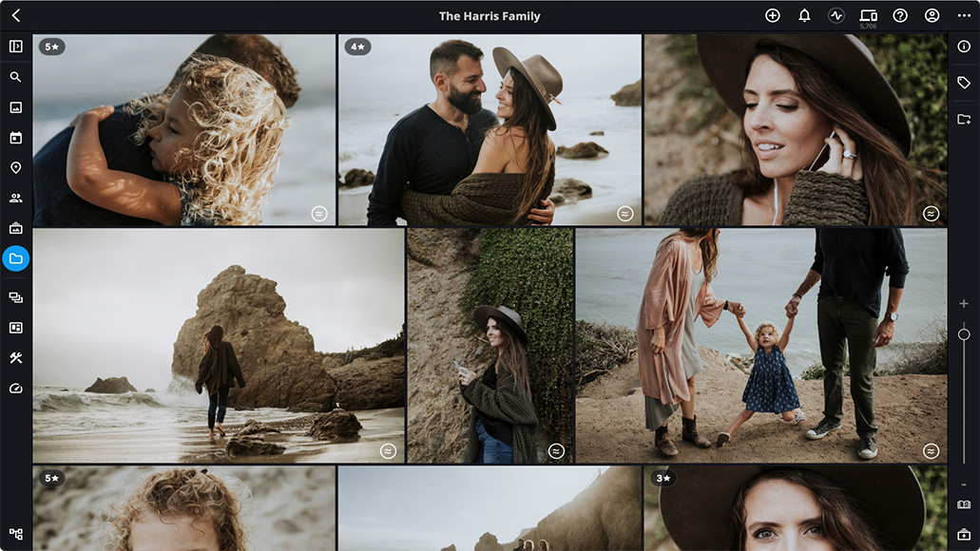
Task: Select the couple embracing on beach photo
Action: tap(490, 130)
